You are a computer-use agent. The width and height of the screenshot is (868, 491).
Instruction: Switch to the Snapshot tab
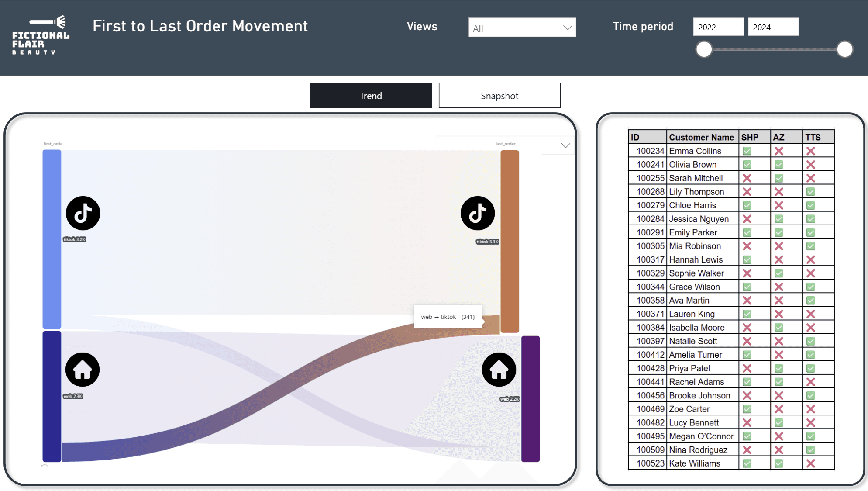coord(499,96)
